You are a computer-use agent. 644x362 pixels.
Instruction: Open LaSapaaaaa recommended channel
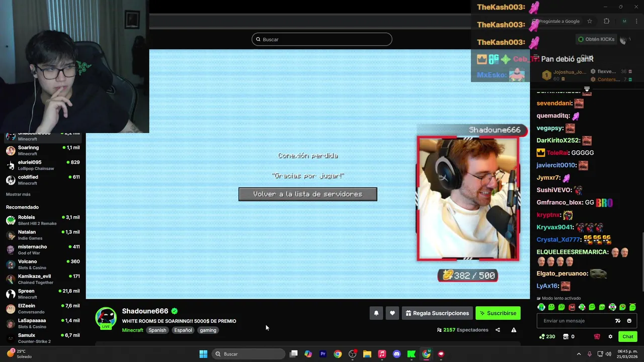tap(43, 323)
